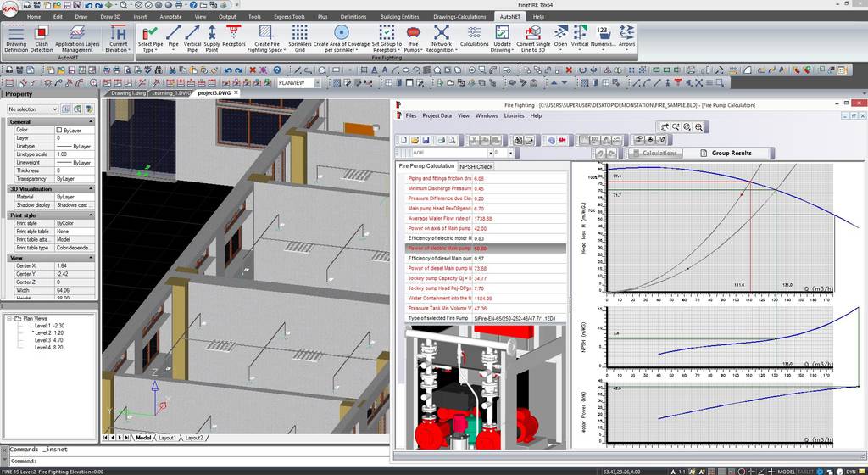Collapse the Plan Views tree node
Image resolution: width=868 pixels, height=475 pixels.
[8, 318]
